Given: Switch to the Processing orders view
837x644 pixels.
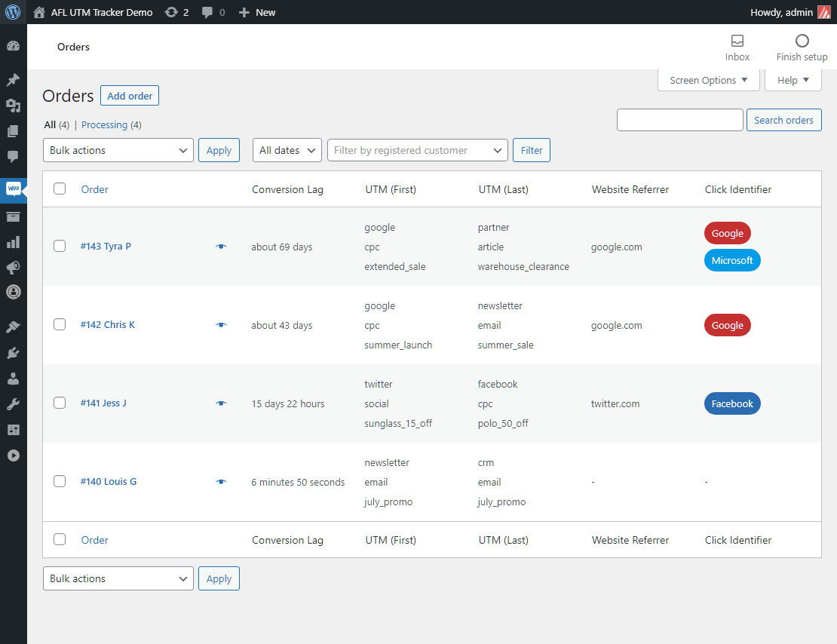Looking at the screenshot, I should (104, 124).
